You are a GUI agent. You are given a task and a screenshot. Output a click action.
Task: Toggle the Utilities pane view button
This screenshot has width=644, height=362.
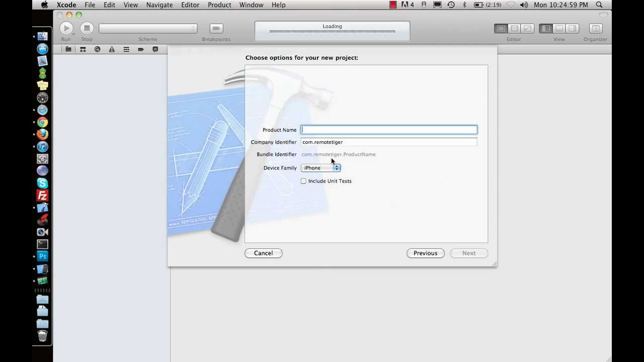(572, 29)
